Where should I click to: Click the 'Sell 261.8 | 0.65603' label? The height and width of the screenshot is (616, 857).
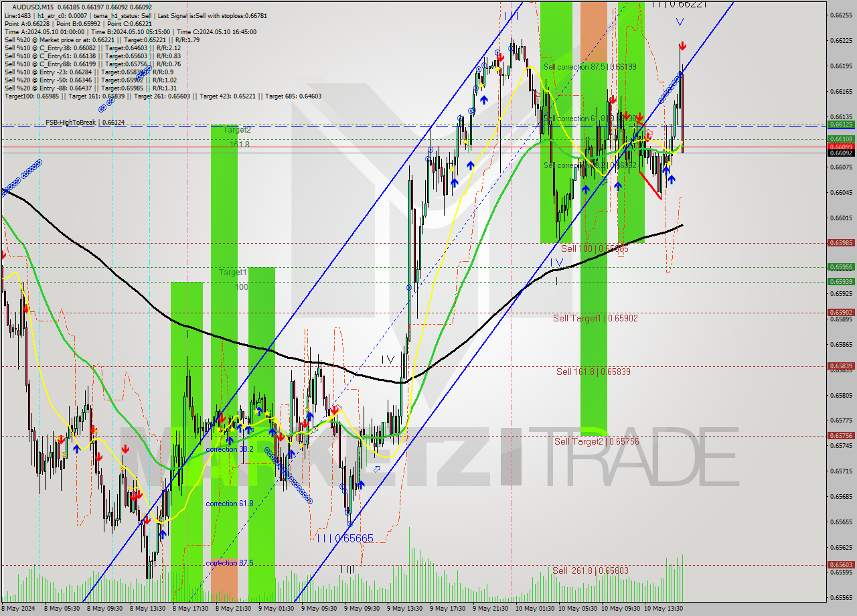pyautogui.click(x=591, y=570)
